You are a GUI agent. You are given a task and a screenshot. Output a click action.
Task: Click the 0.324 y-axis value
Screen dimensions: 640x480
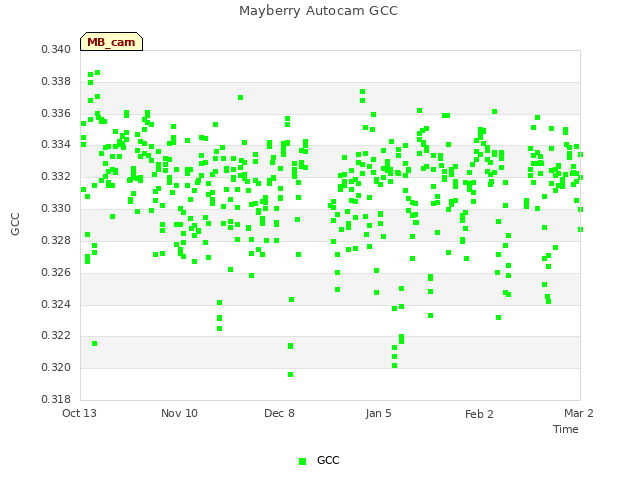pos(56,304)
